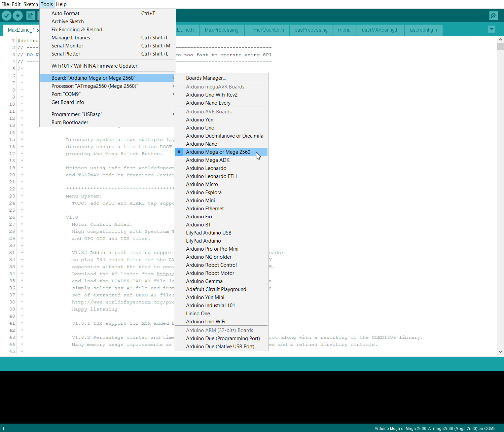Open Serial Plotter
Screen dimensions: 504x432
pyautogui.click(x=108, y=54)
